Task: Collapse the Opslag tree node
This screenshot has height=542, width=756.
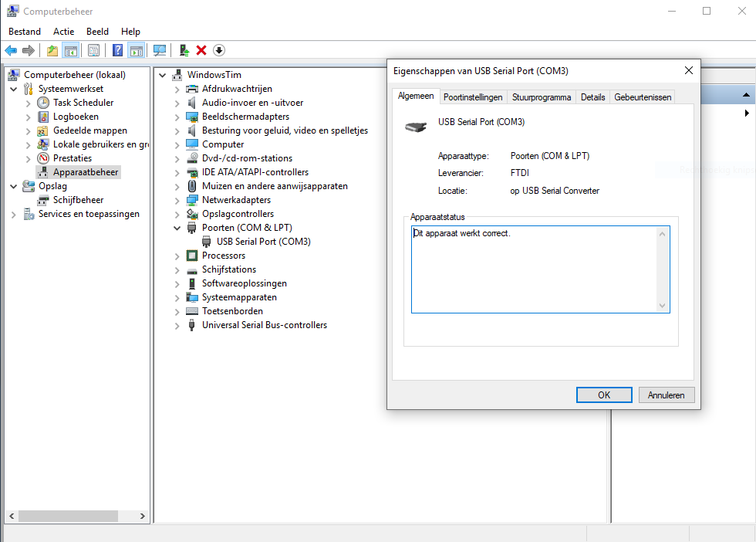Action: coord(14,186)
